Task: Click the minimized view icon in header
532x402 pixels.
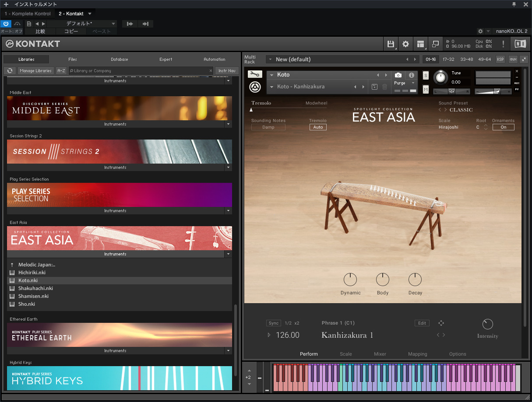Action: click(435, 44)
